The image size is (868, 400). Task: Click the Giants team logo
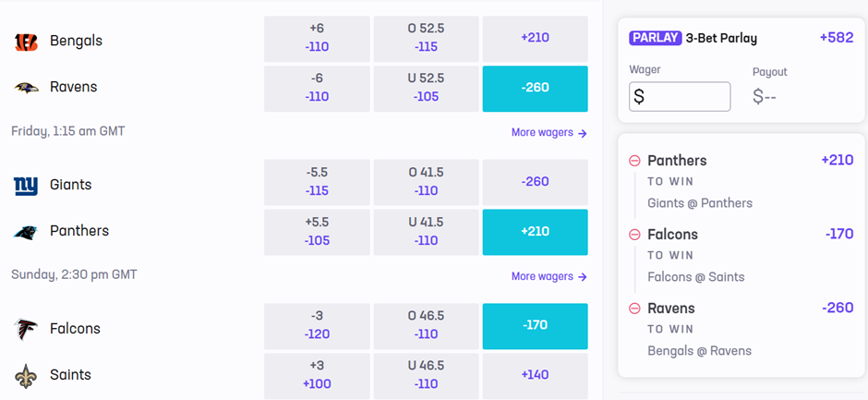[x=26, y=186]
